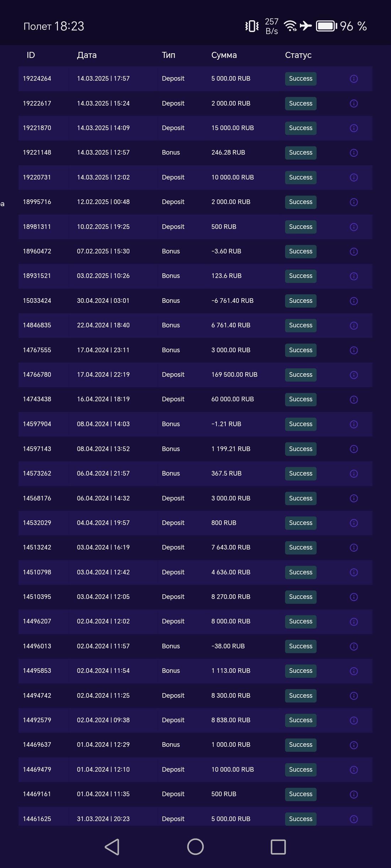Tap the Android home circle button
391x868 pixels.
click(195, 847)
